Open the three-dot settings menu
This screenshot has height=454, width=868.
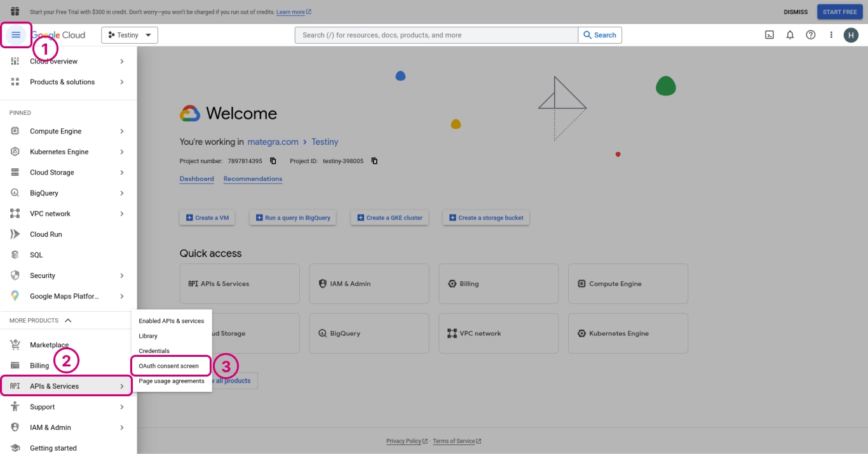[831, 35]
